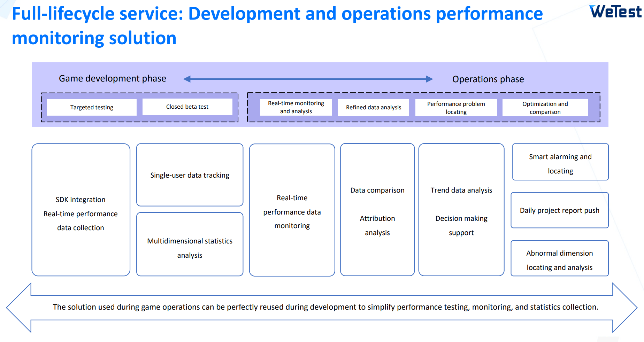Click the slide title Full-lifecycle service
Image resolution: width=644 pixels, height=342 pixels.
point(277,26)
